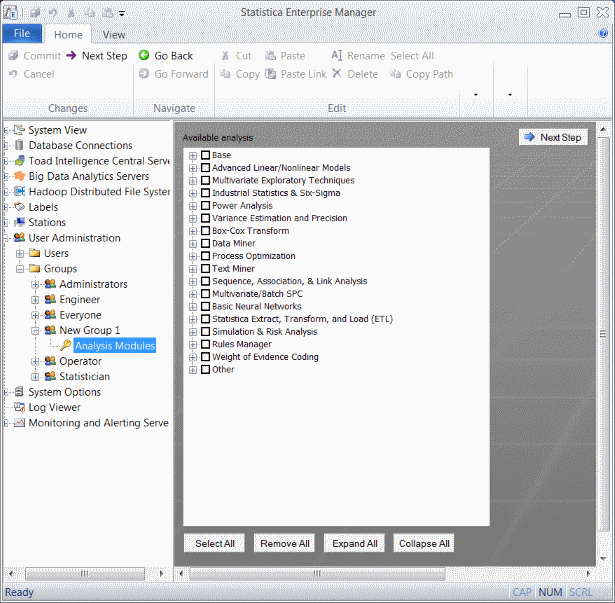Click the purple Next Step ribbon arrow
Screen dimensions: 615x603
click(71, 55)
